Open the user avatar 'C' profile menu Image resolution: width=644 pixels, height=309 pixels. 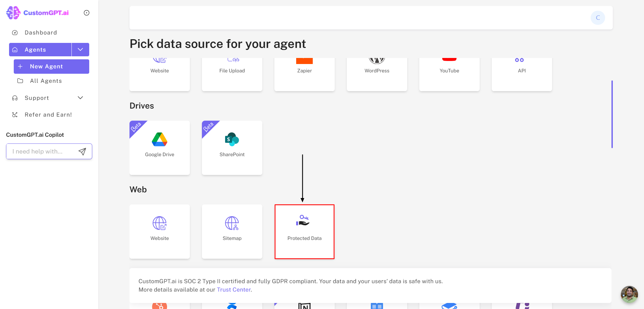pos(598,18)
